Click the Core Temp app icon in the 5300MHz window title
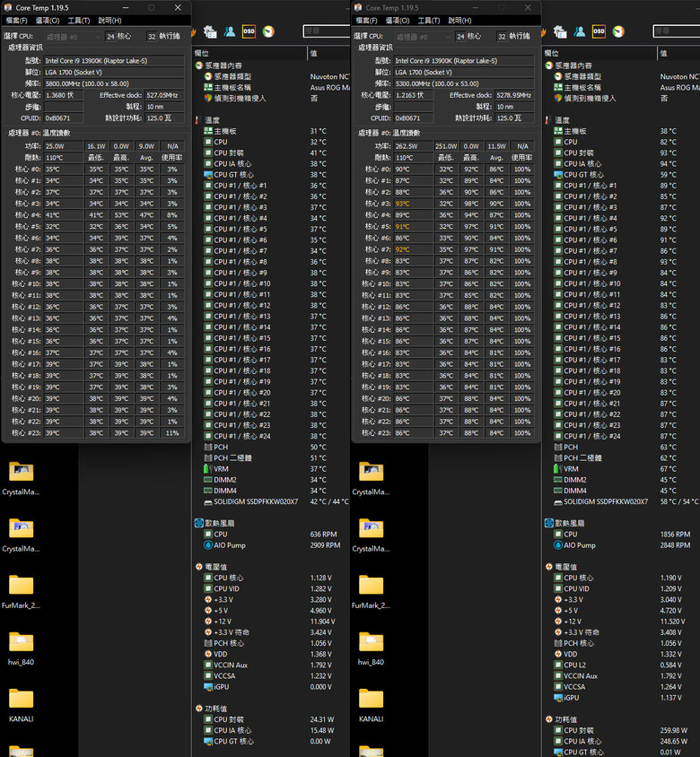 pos(358,8)
